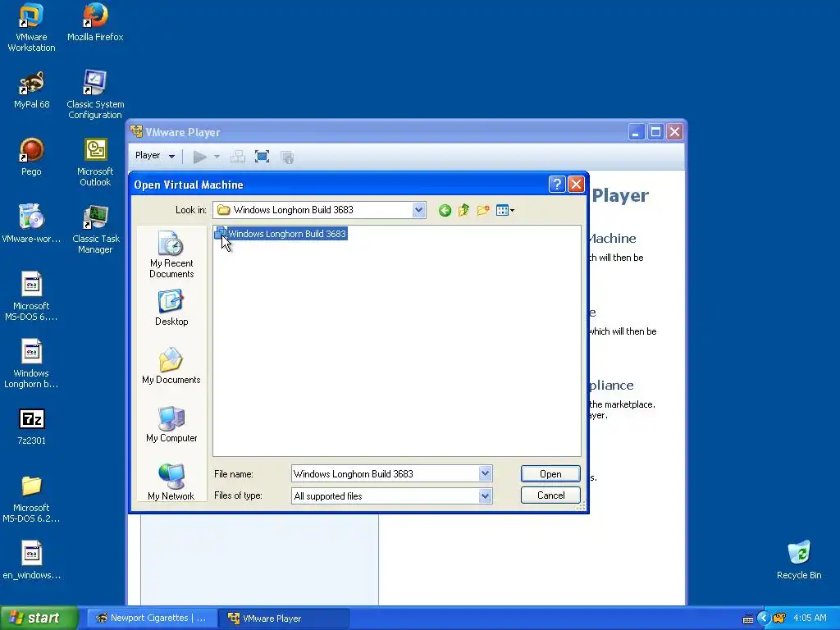Click the Create New Folder icon

[x=483, y=211]
